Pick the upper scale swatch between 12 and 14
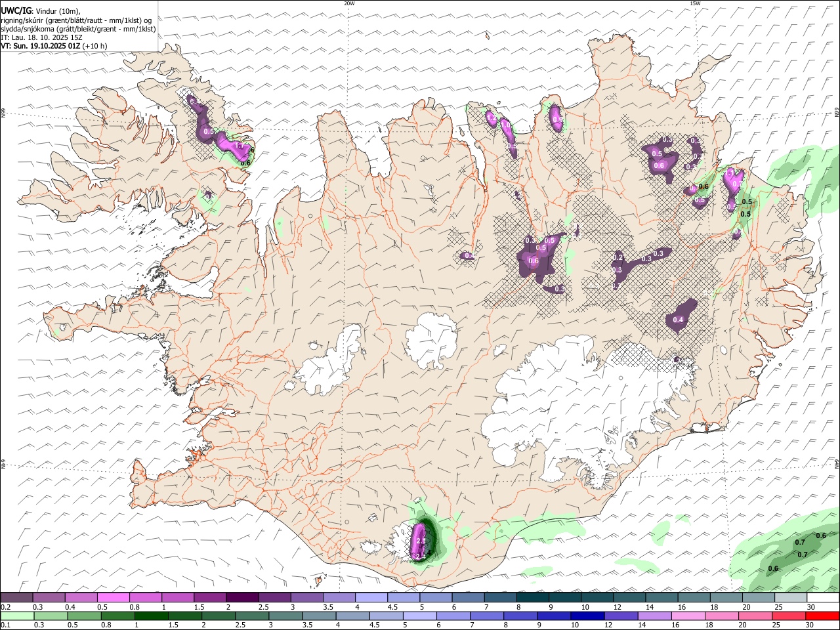 pyautogui.click(x=629, y=597)
